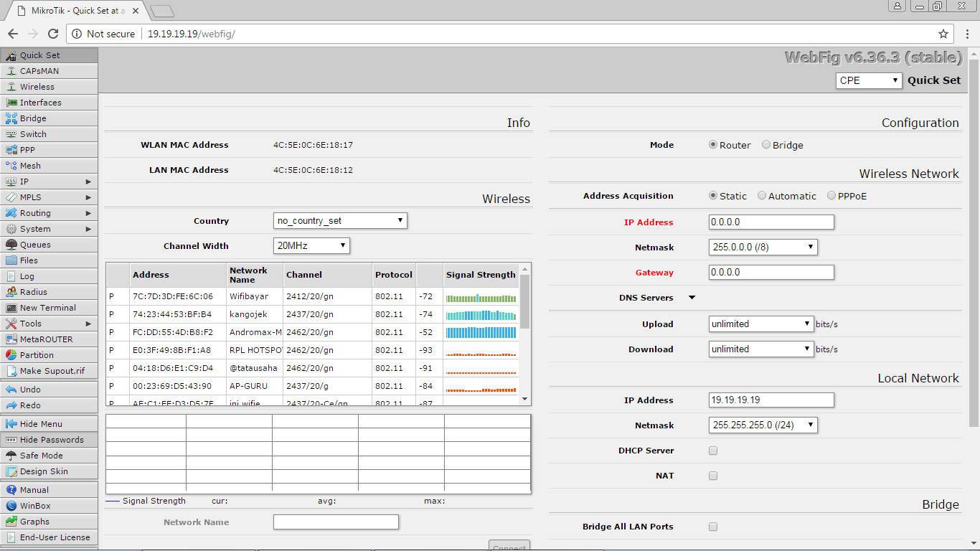Expand the DNS Servers section
Viewport: 980px width, 551px height.
click(x=691, y=297)
